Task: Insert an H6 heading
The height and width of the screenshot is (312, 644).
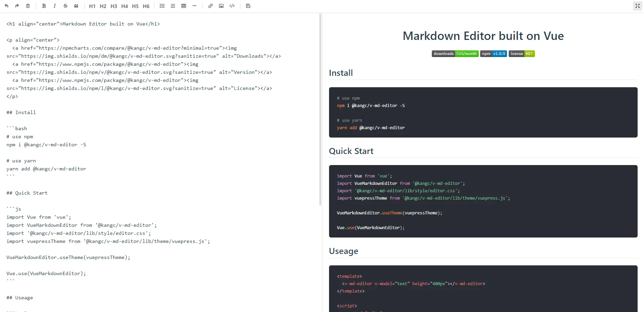Action: click(x=146, y=6)
